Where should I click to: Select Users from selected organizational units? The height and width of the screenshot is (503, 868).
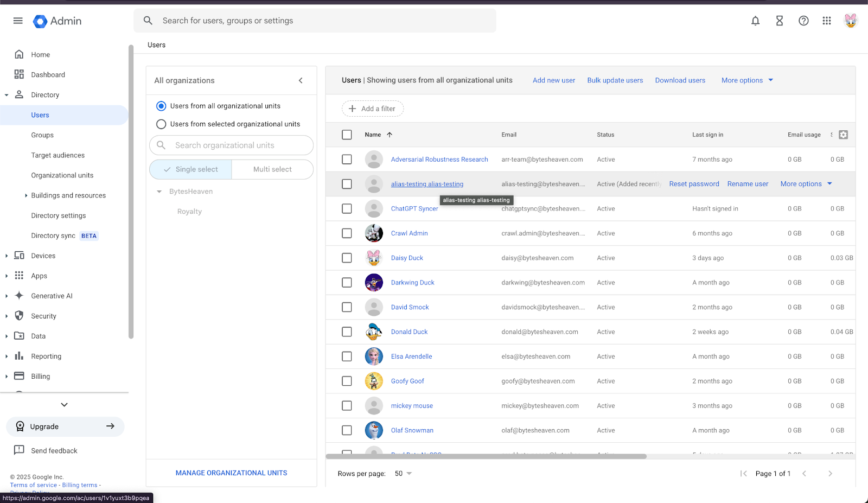pyautogui.click(x=161, y=124)
